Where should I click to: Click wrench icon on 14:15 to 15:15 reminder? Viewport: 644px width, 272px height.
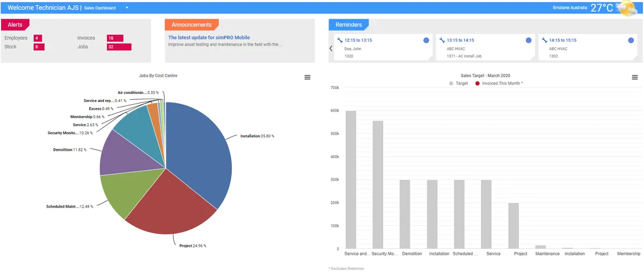coord(544,40)
